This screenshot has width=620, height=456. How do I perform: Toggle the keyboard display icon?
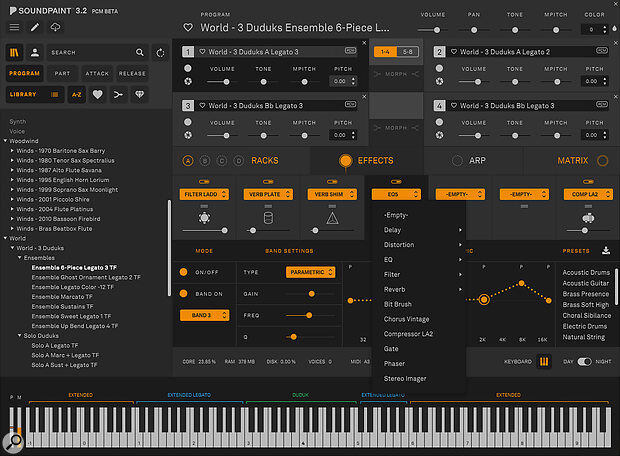click(x=544, y=361)
